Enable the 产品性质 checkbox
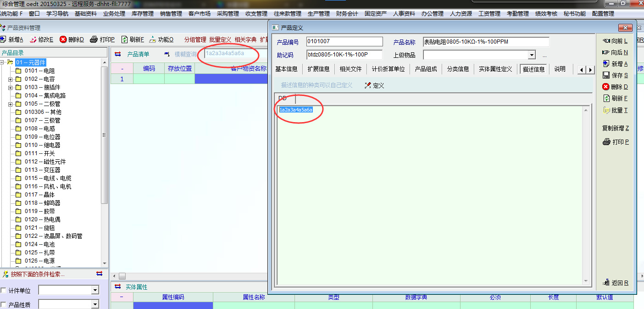The width and height of the screenshot is (644, 309). pyautogui.click(x=4, y=305)
